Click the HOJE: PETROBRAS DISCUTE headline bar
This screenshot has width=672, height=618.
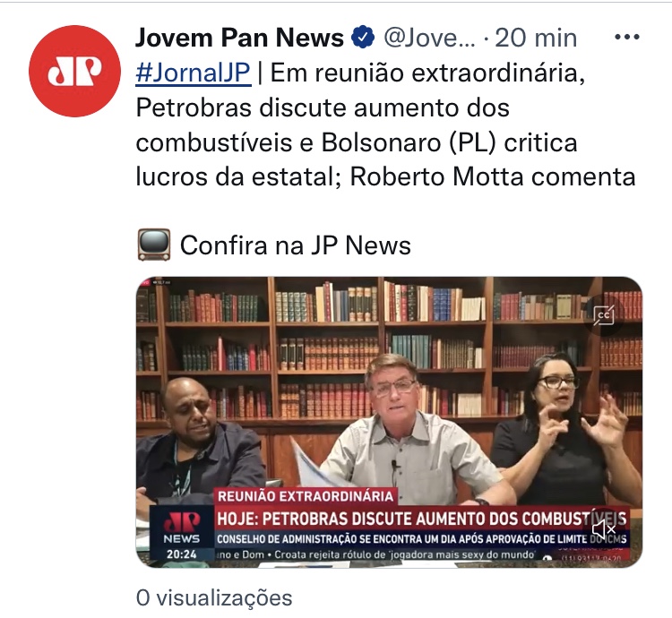[422, 519]
